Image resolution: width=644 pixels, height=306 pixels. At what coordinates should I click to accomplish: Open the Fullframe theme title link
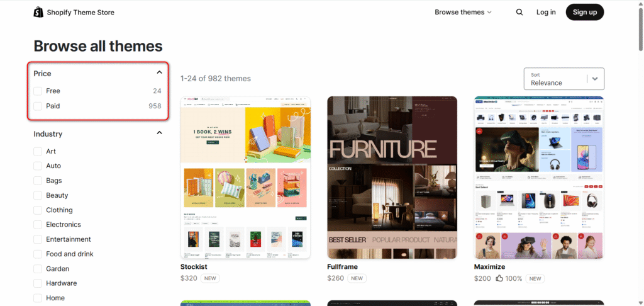coord(343,266)
